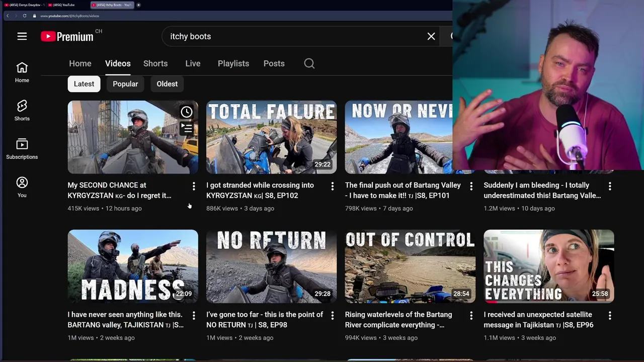Click the YouTube Premium logo
Screen dimensions: 644x362
tap(67, 36)
